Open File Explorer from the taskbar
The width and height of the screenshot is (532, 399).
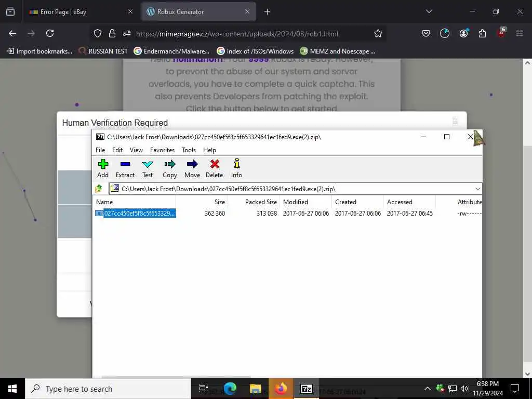[255, 389]
